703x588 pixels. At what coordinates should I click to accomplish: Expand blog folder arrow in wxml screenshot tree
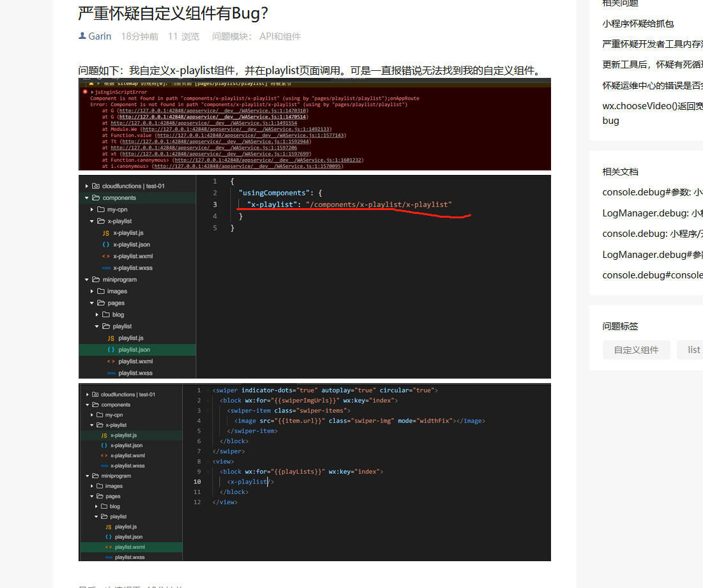[96, 506]
